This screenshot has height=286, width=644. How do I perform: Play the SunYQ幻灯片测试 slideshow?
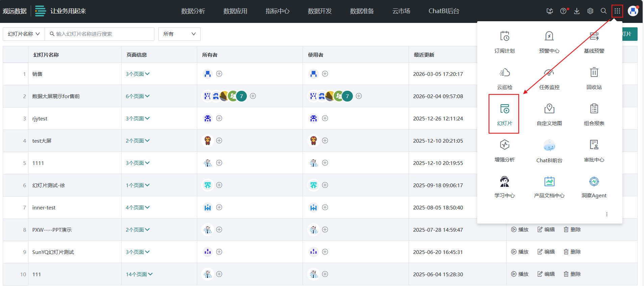coord(520,252)
